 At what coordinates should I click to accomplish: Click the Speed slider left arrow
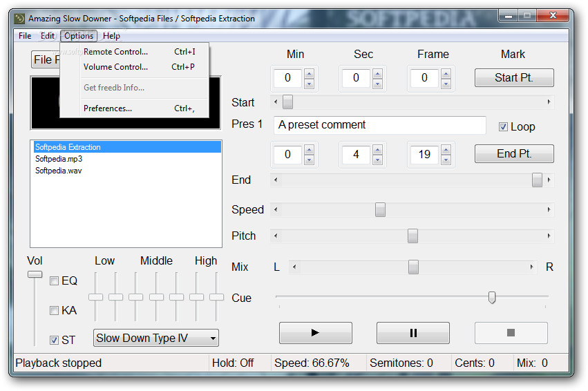point(276,209)
